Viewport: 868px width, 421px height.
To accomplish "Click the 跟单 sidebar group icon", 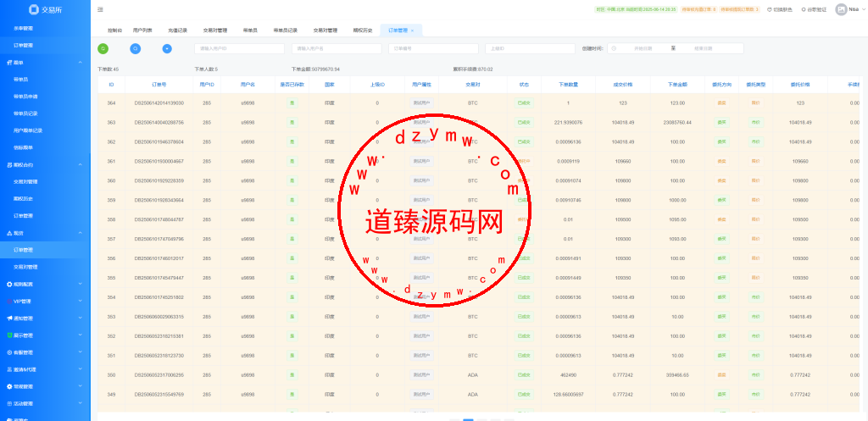I will point(9,63).
